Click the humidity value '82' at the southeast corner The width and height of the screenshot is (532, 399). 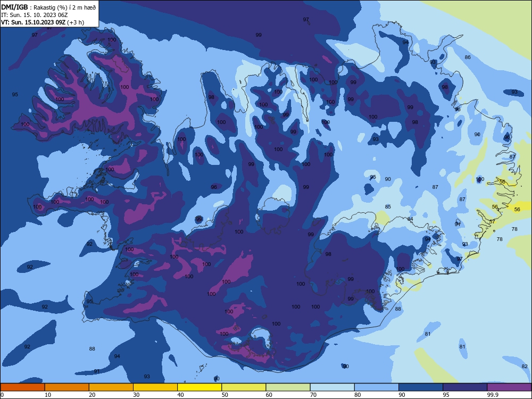tap(525, 367)
